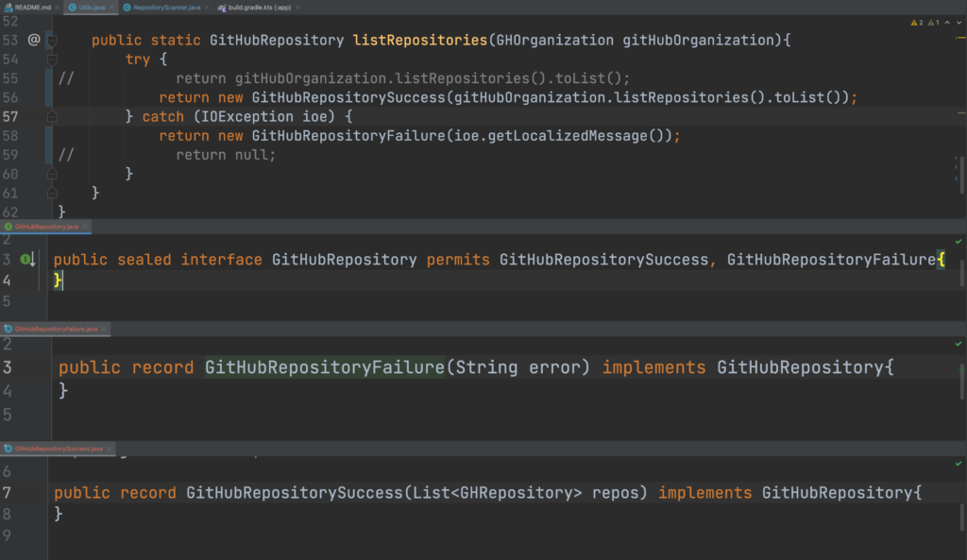Click green checkmark in GitHubRepositoryFailure.java editor

tap(959, 345)
